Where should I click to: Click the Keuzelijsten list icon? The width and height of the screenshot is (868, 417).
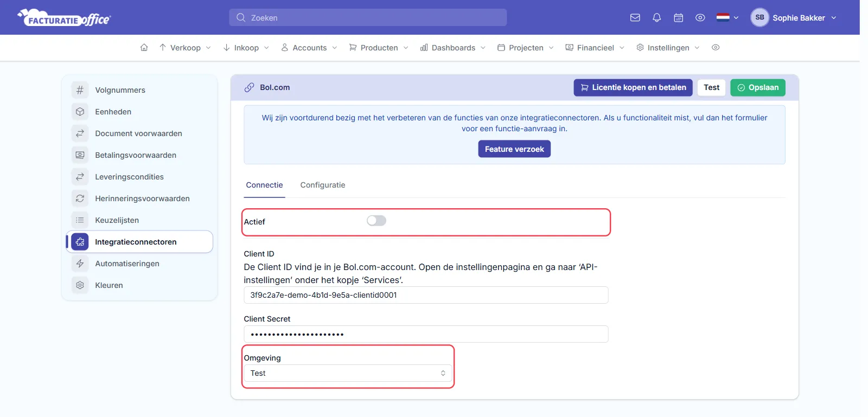click(80, 220)
